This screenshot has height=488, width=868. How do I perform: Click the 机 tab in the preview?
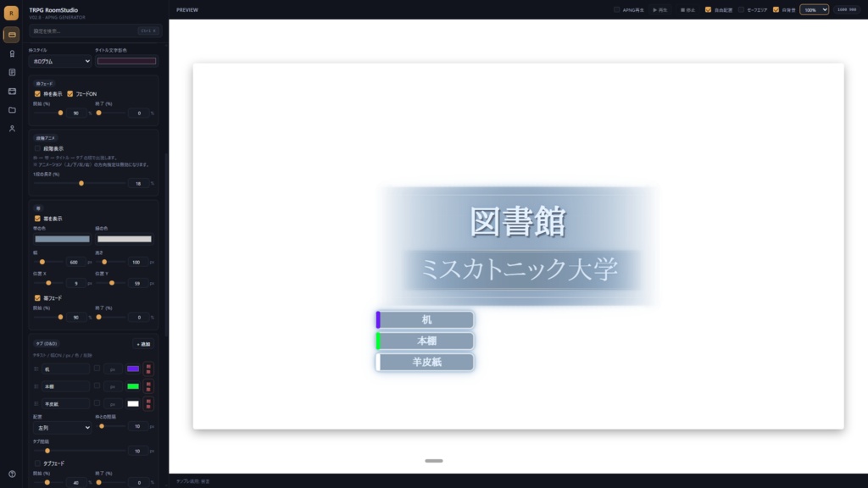click(425, 319)
